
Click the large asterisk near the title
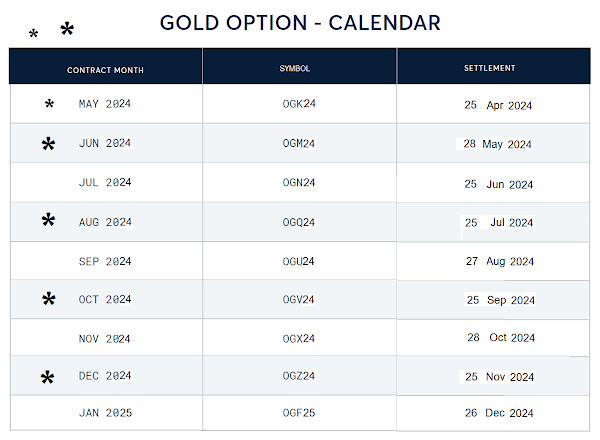click(x=67, y=29)
